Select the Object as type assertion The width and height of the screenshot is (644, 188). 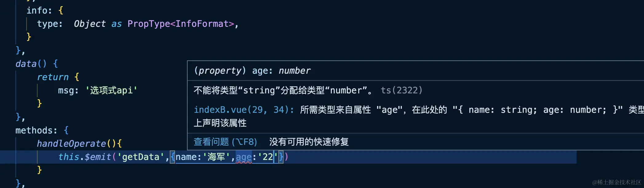click(x=97, y=23)
